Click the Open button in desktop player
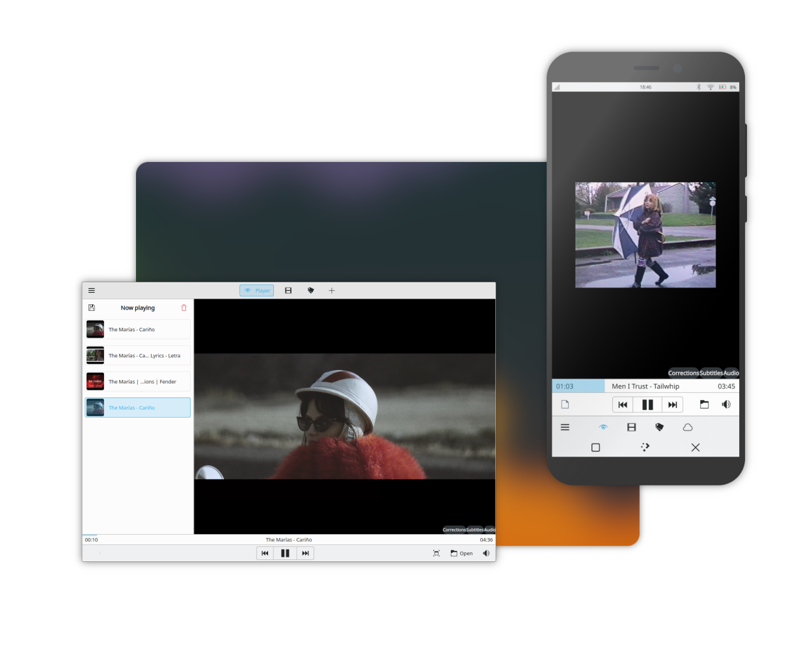This screenshot has height=670, width=812. click(462, 554)
